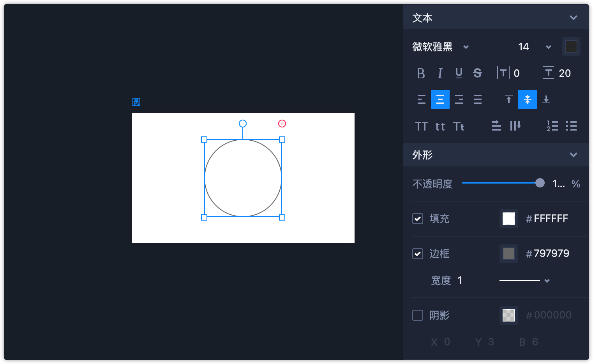Uncheck the 填充 fill checkbox

(x=418, y=219)
